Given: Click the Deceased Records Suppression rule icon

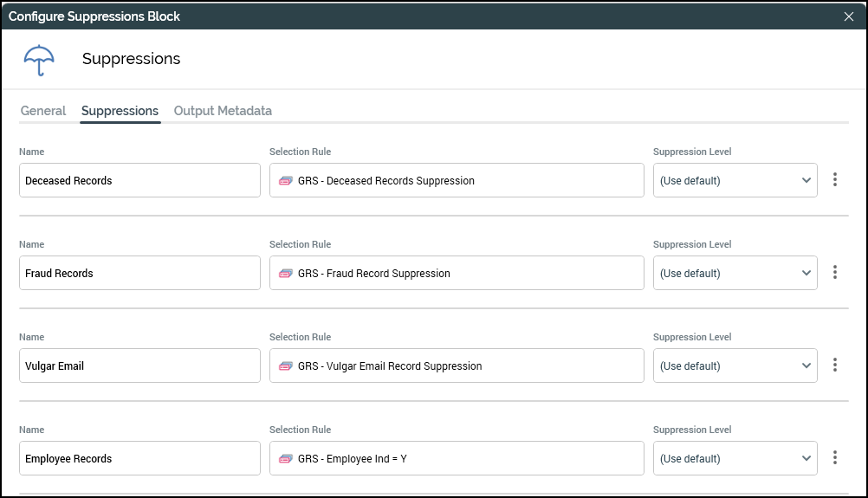Looking at the screenshot, I should point(285,181).
